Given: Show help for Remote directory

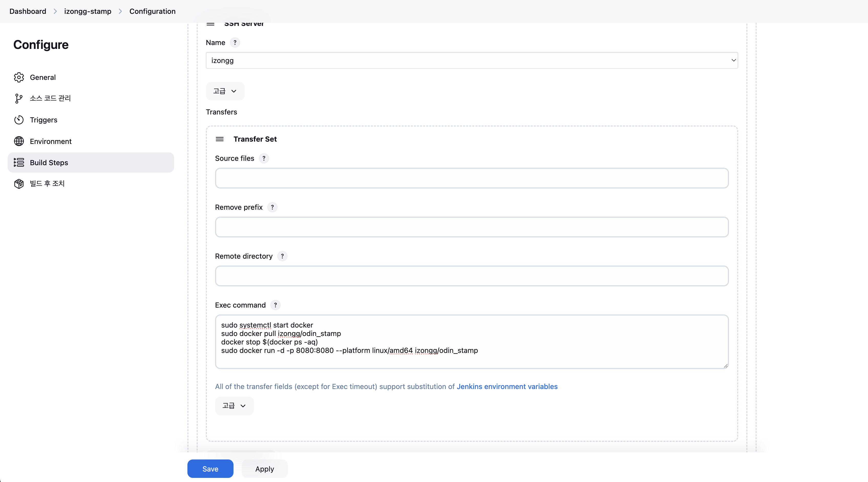Looking at the screenshot, I should click(282, 256).
